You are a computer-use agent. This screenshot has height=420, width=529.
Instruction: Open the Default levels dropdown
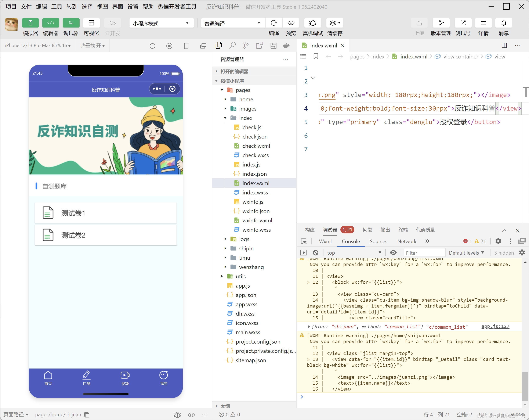[466, 253]
